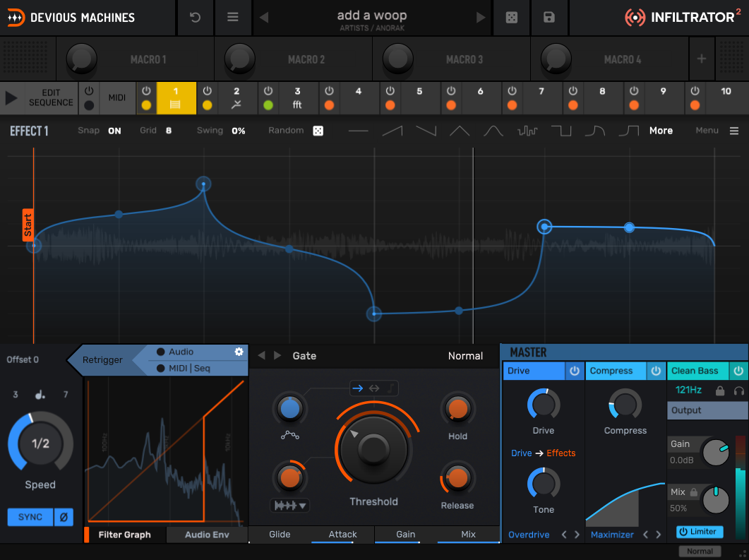Click the Random dice icon in Effect bar
This screenshot has width=749, height=560.
pos(318,131)
